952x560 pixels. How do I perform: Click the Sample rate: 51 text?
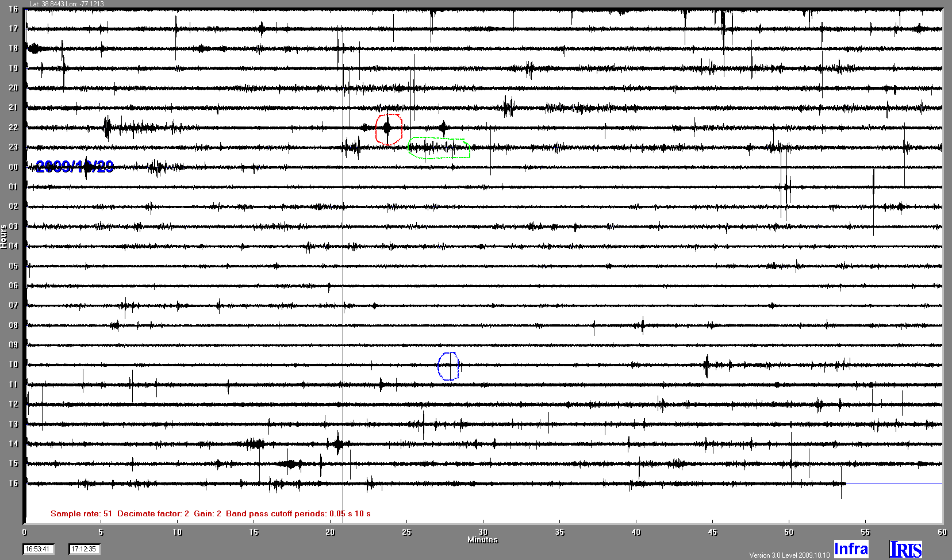point(82,513)
